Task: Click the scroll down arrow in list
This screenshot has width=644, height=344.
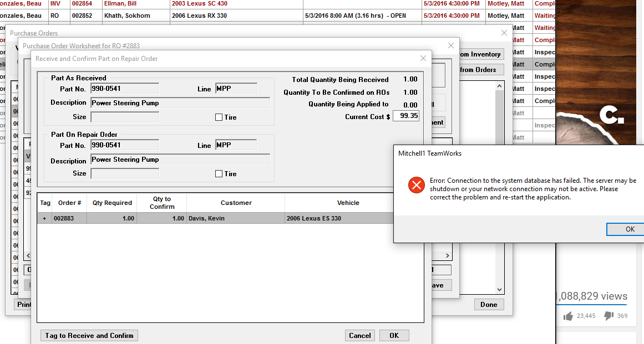Action: (499, 290)
